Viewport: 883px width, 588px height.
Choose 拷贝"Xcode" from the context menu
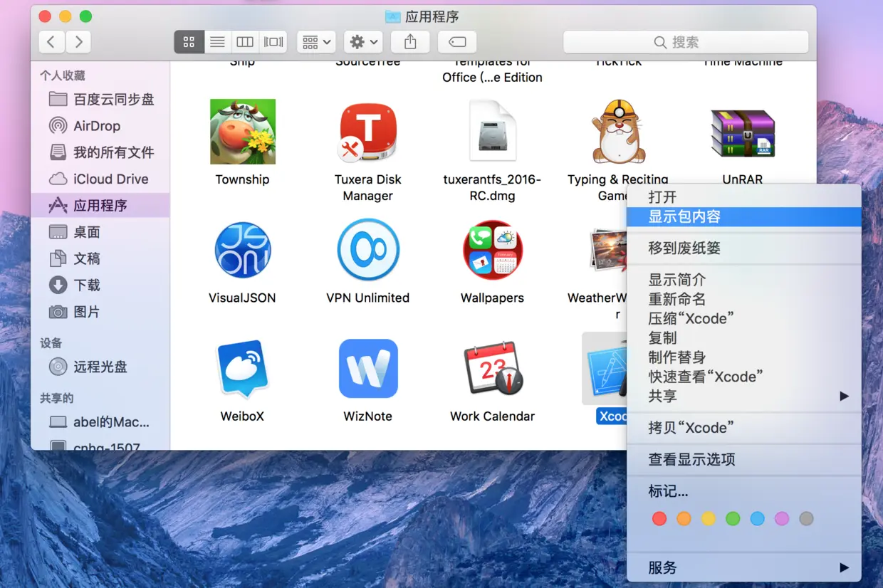743,427
